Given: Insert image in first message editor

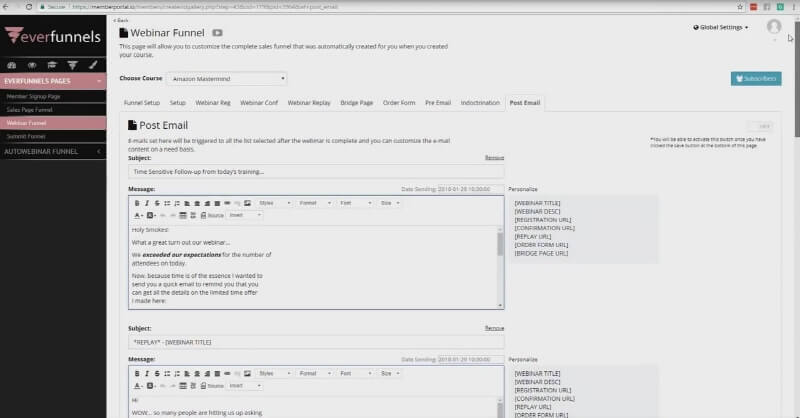Looking at the screenshot, I should pos(247,203).
